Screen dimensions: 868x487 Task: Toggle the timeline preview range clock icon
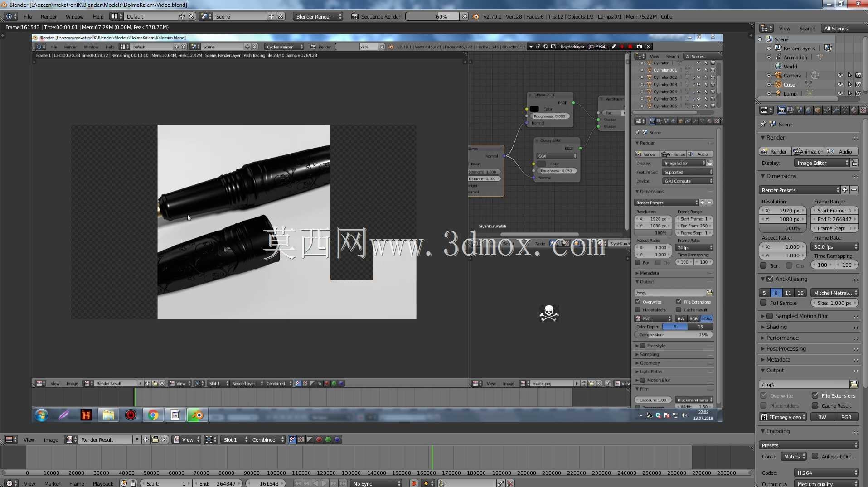pos(124,483)
